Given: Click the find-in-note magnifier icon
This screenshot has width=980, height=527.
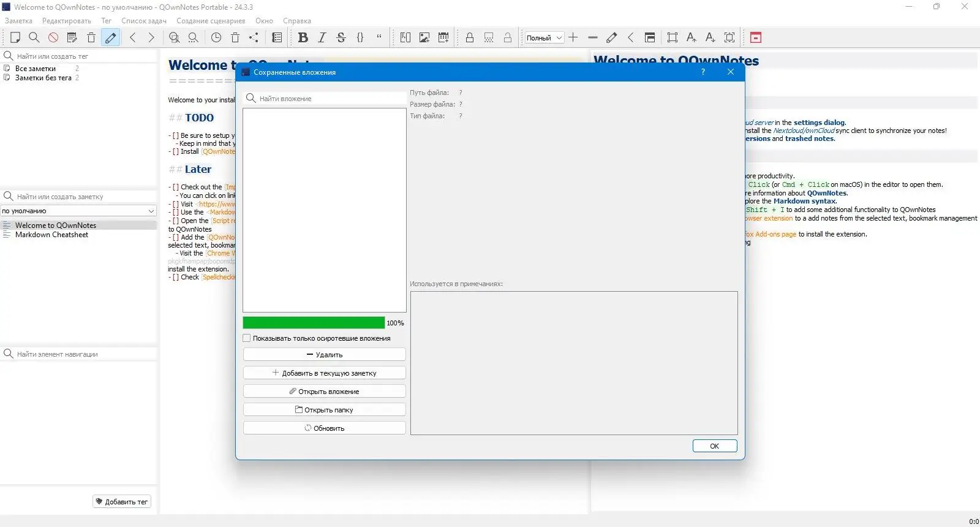Looking at the screenshot, I should [175, 37].
